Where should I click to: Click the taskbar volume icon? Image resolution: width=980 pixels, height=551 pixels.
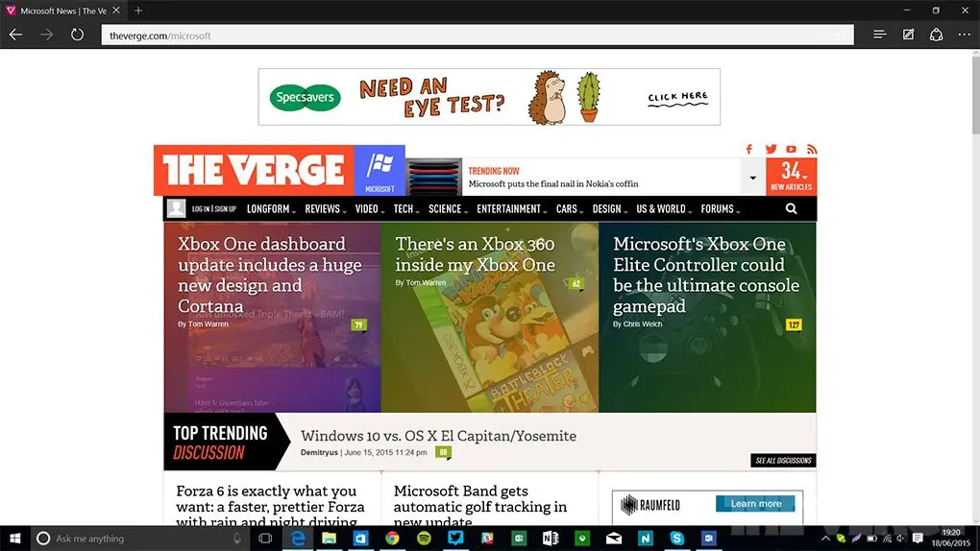tap(901, 538)
